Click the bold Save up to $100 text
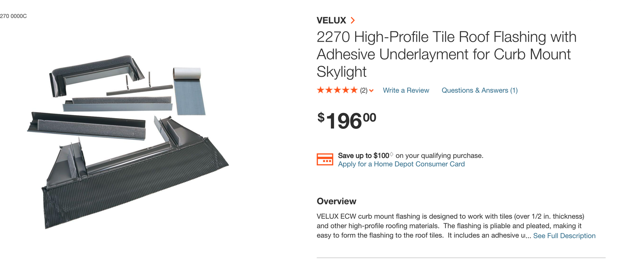The image size is (644, 262). point(363,155)
